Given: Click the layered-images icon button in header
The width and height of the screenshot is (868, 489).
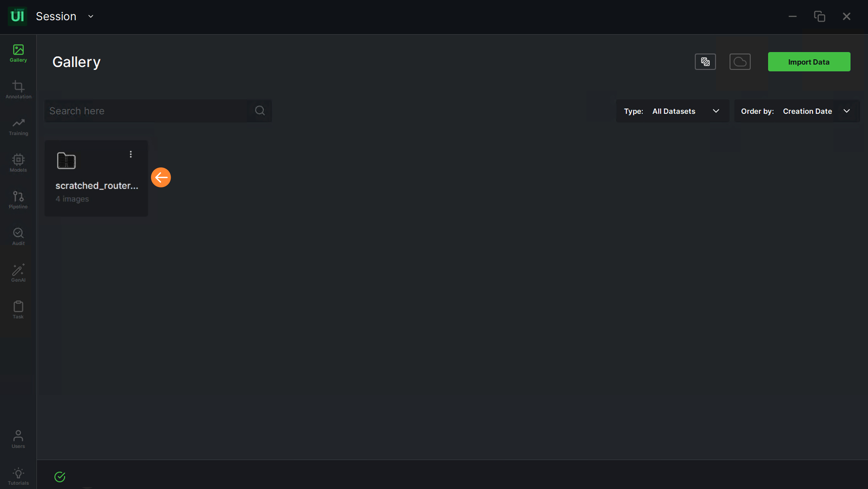Looking at the screenshot, I should click(705, 62).
